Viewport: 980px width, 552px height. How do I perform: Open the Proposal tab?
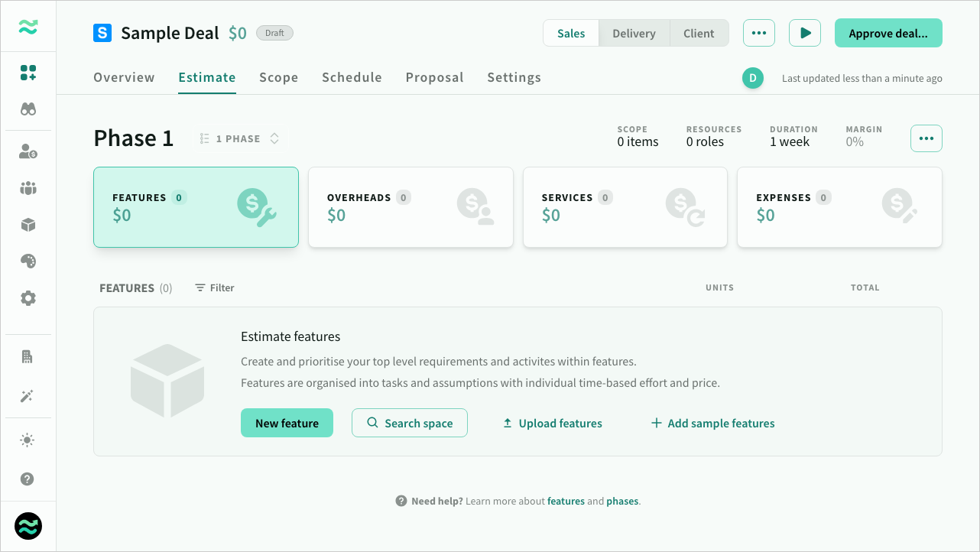coord(434,77)
